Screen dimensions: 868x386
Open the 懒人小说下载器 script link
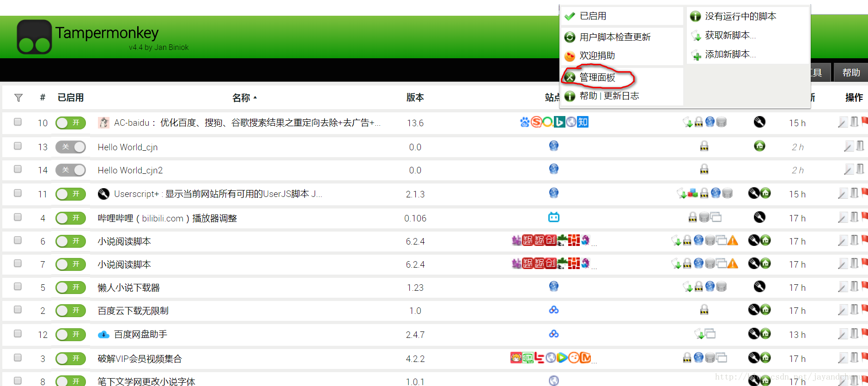(129, 288)
